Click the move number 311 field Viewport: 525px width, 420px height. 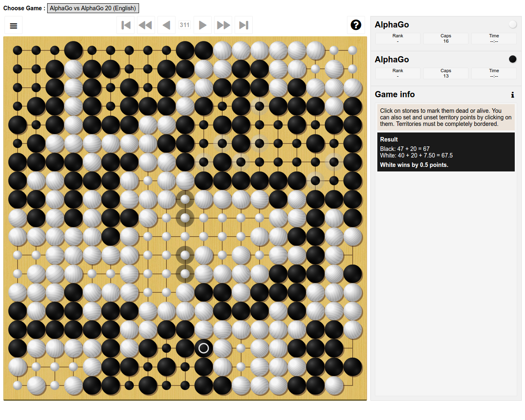coord(185,25)
